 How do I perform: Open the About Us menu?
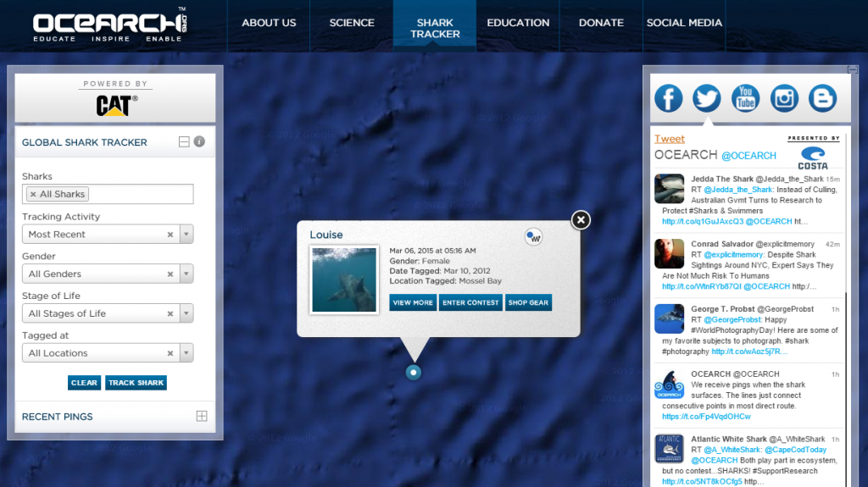269,23
